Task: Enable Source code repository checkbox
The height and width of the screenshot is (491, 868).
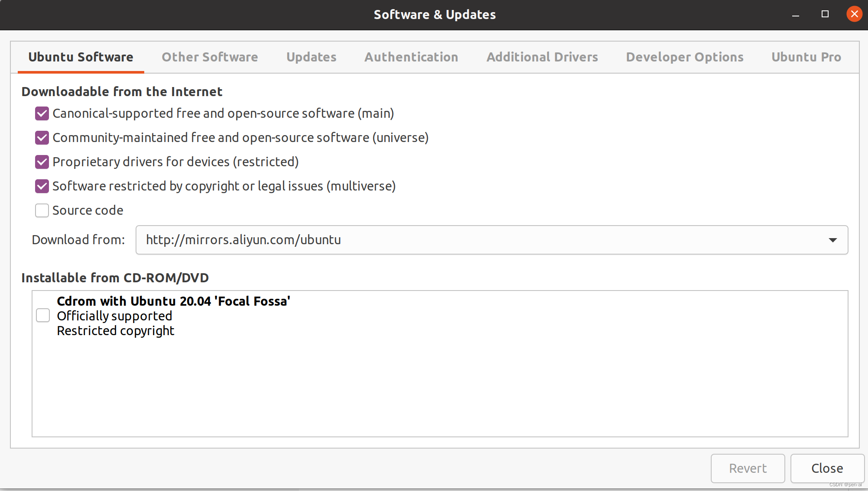Action: coord(41,210)
